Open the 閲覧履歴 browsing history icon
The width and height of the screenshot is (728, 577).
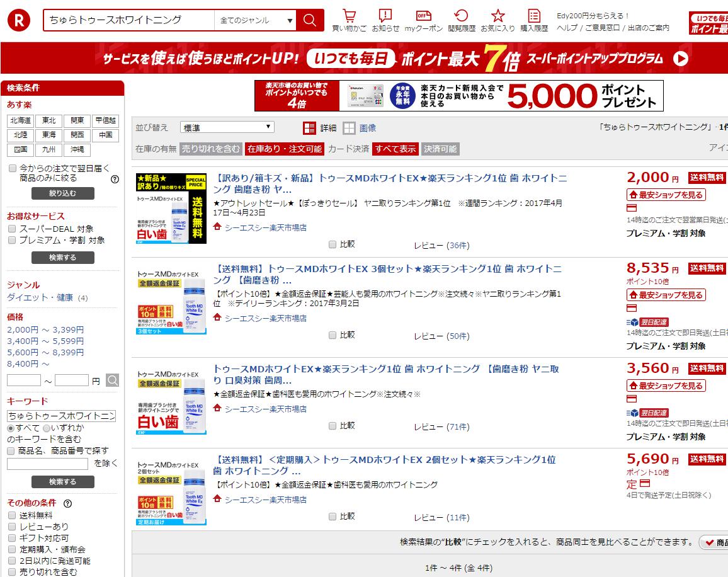tap(461, 16)
